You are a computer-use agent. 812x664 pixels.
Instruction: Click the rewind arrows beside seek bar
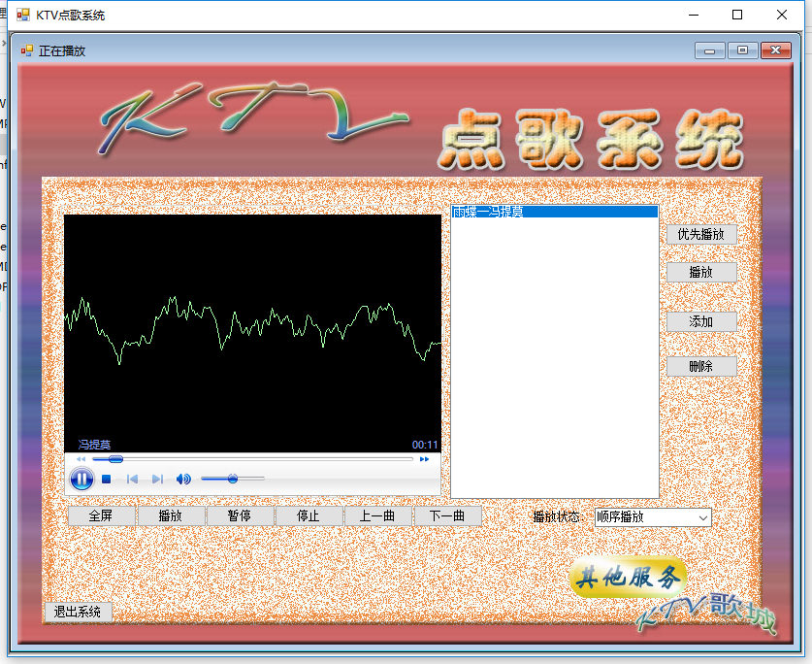point(81,459)
